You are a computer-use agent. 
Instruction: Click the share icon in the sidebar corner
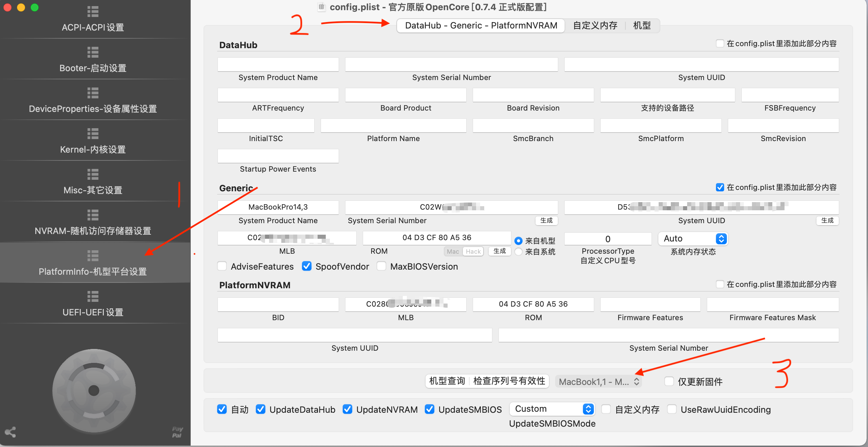pyautogui.click(x=10, y=432)
